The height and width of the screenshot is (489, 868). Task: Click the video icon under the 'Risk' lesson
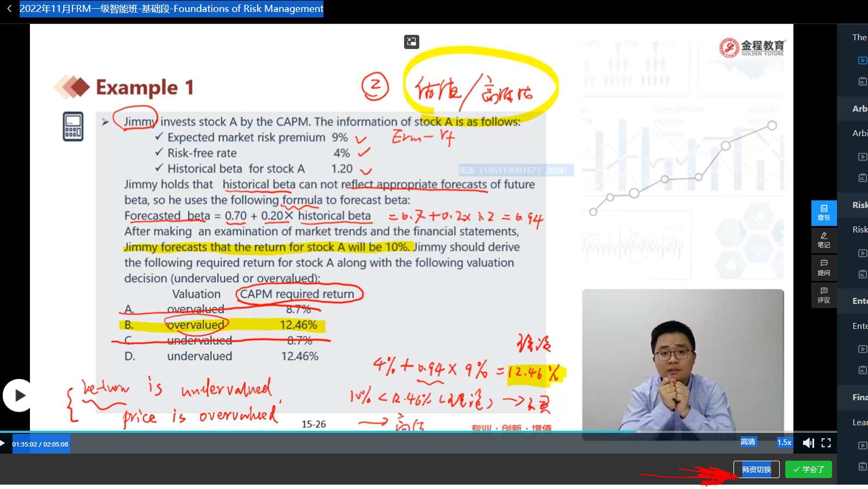click(863, 253)
